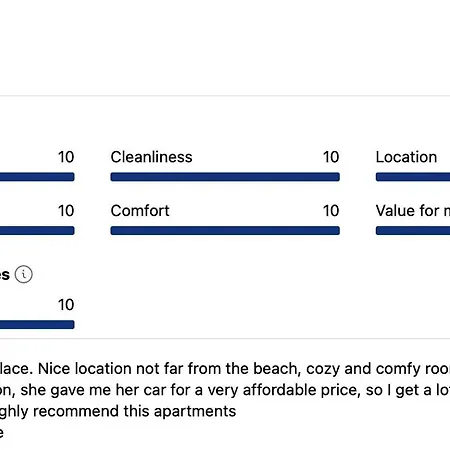Image resolution: width=450 pixels, height=450 pixels.
Task: Click the top-left category score of 10
Action: [x=66, y=157]
